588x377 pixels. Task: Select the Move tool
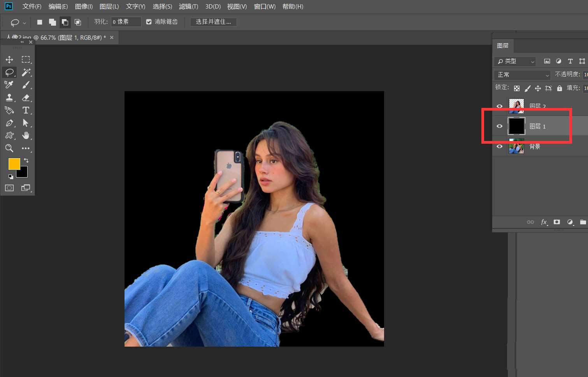click(9, 60)
